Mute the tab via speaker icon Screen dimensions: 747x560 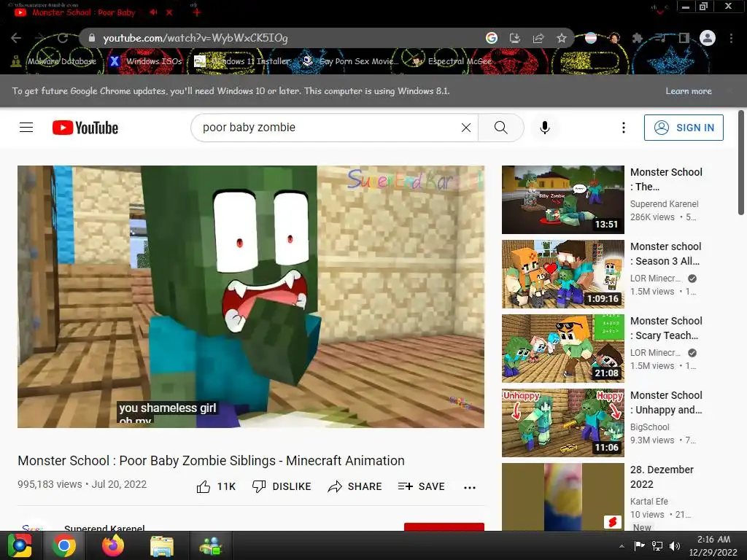(x=153, y=12)
